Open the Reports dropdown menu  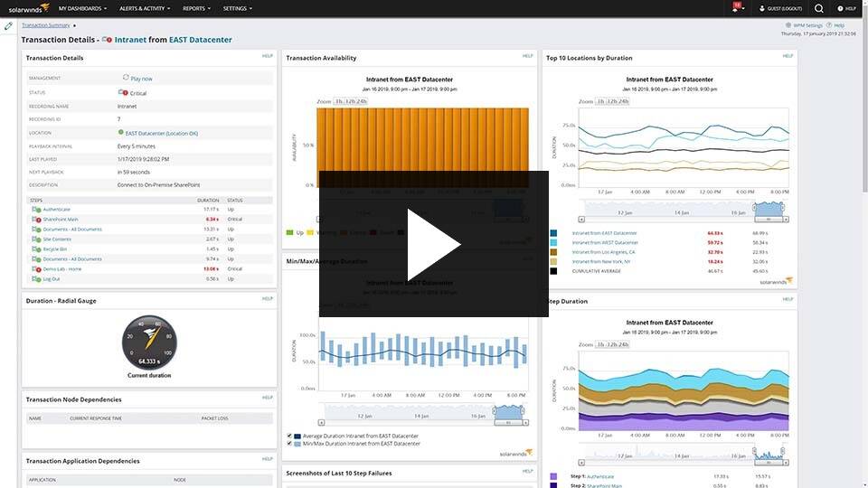coord(196,8)
